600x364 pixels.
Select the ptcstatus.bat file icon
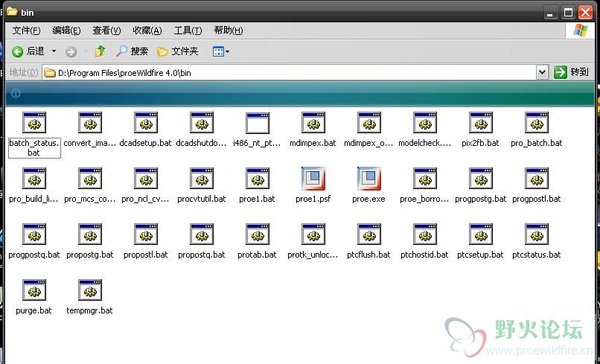coord(537,234)
